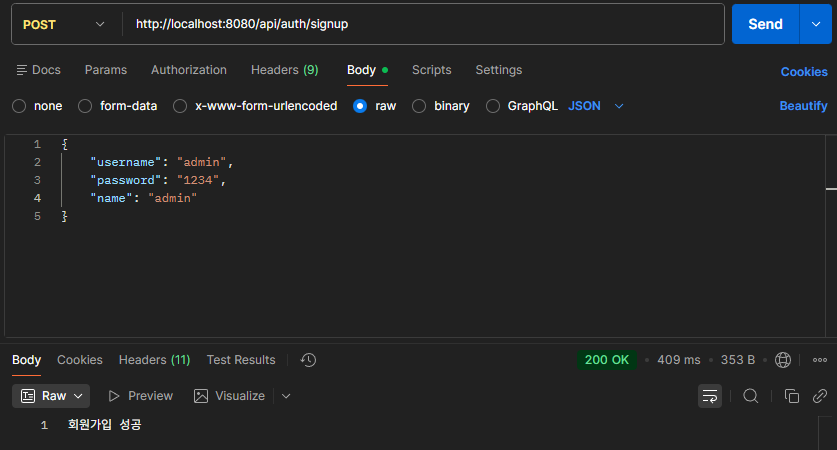Click the response text 회원가입 성공

point(105,425)
